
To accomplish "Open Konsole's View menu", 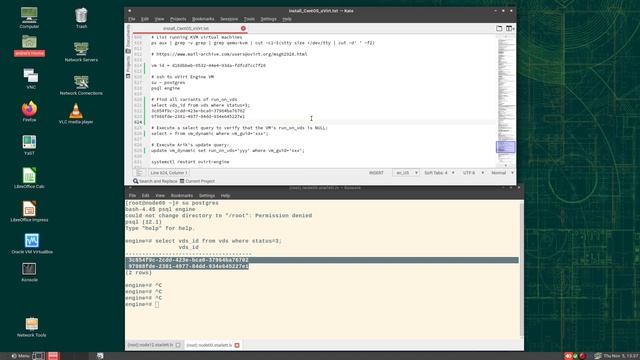I will [x=160, y=196].
